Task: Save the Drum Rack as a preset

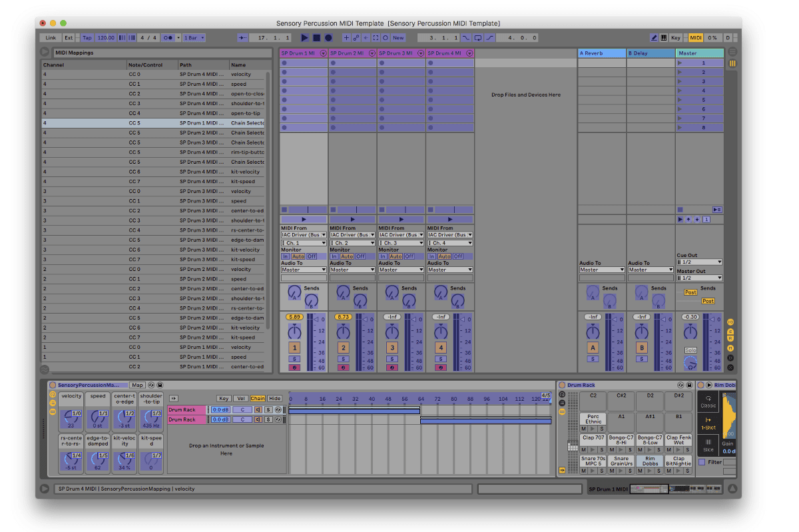Action: pos(690,385)
